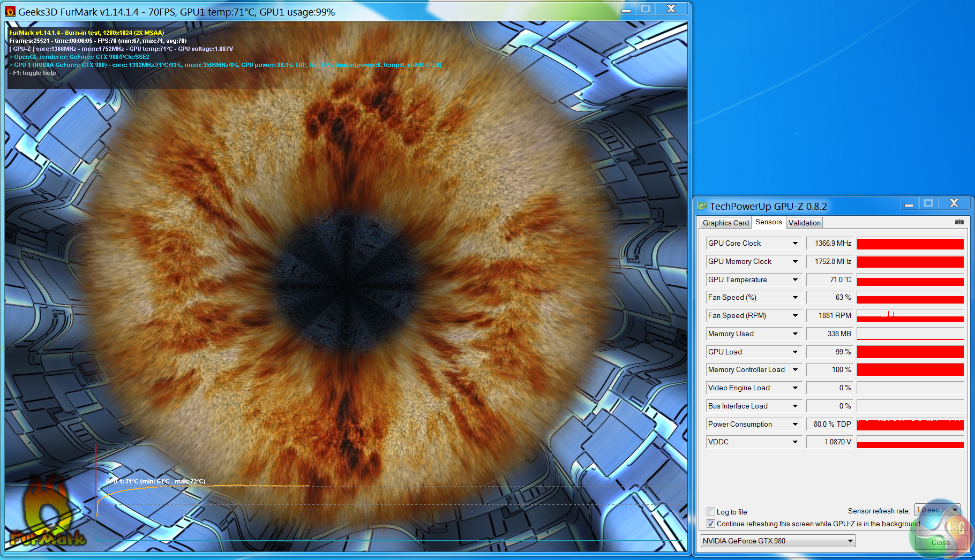
Task: Switch to the Graphics Card tab
Action: pos(725,223)
